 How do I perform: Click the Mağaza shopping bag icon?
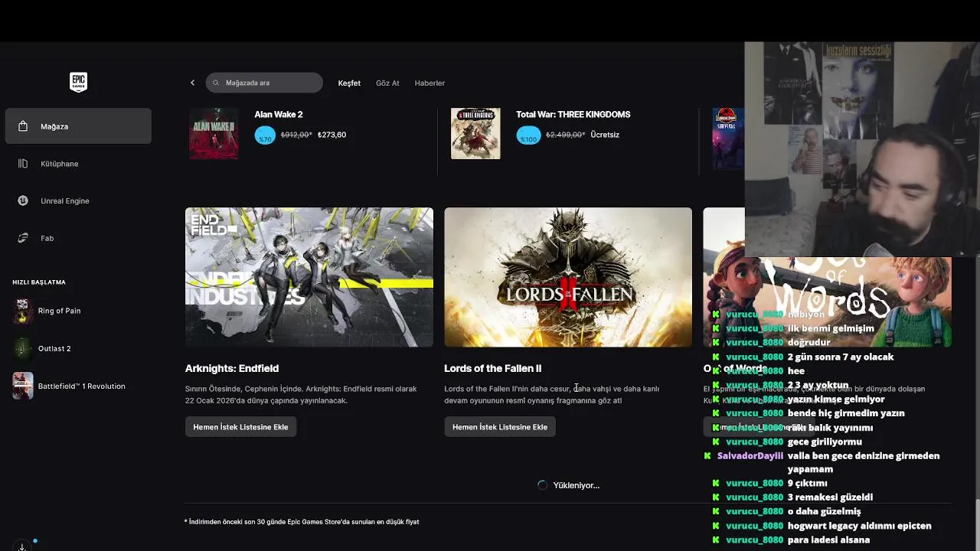coord(23,126)
